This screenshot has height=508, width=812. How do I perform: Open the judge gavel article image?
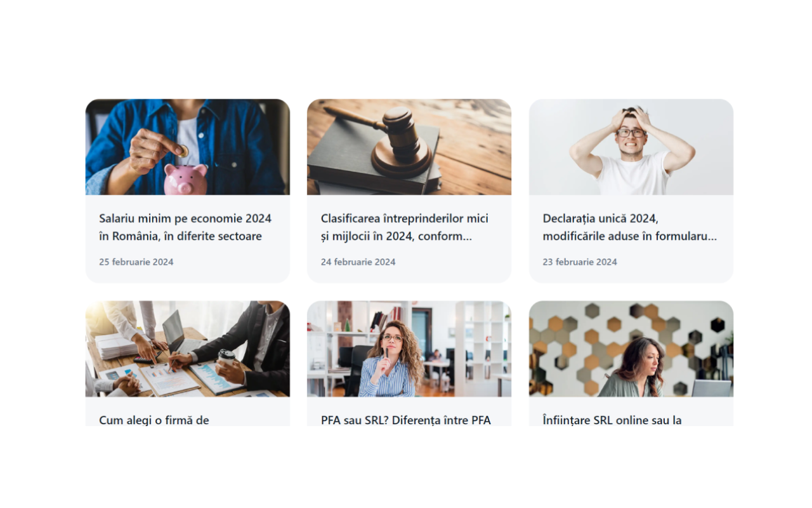[x=409, y=147]
